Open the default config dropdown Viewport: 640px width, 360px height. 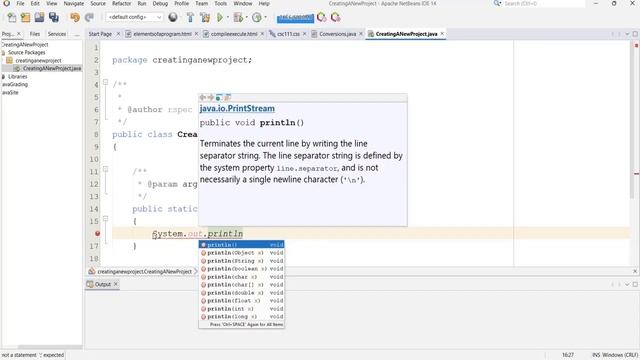(x=134, y=17)
